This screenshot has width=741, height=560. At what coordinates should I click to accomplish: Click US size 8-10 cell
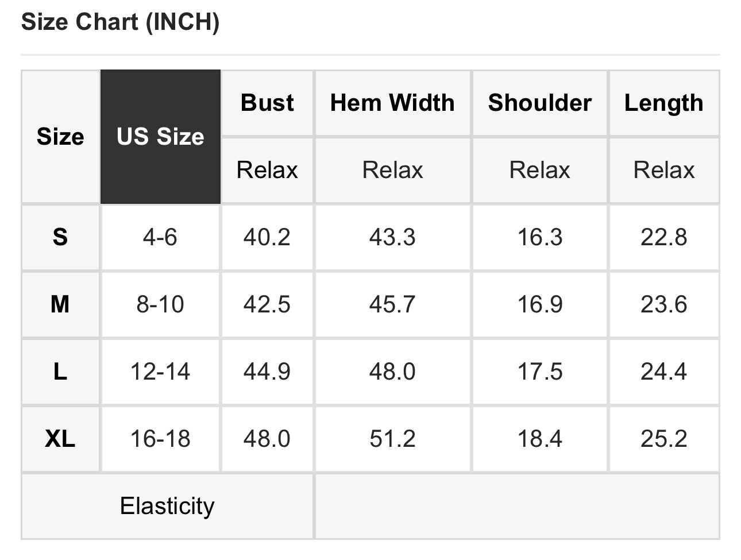tap(160, 304)
